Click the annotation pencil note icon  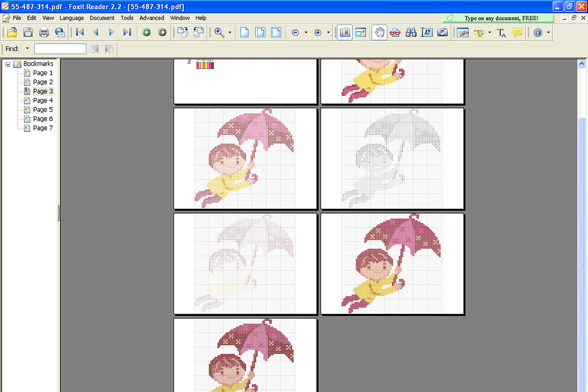coord(462,33)
